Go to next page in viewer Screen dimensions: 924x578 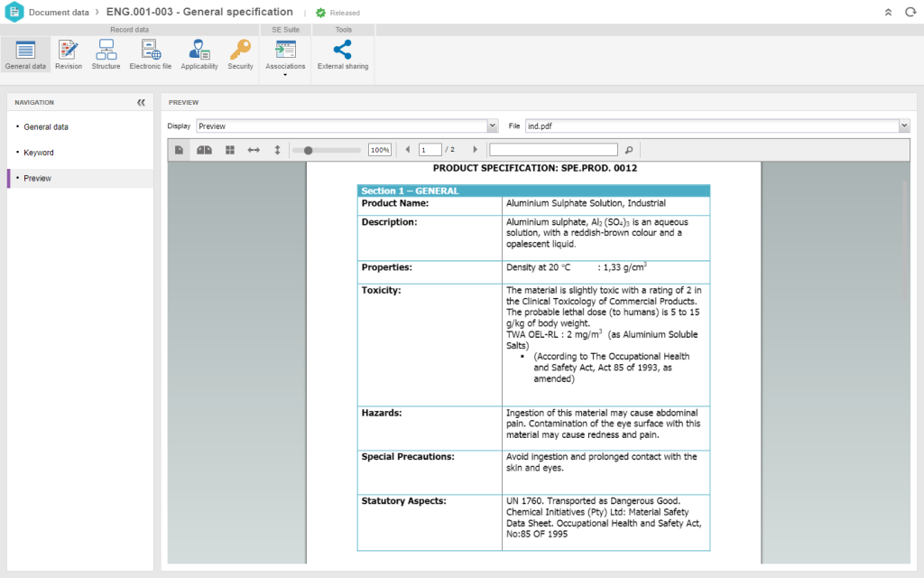click(x=476, y=150)
